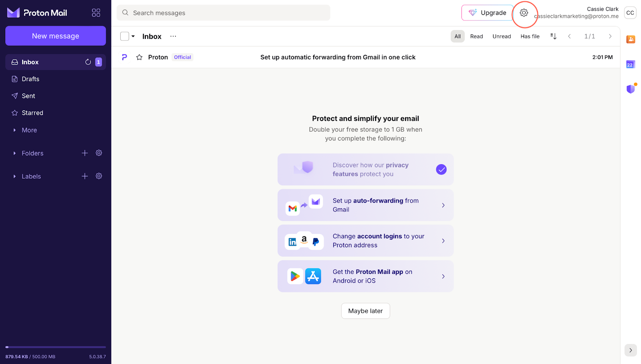Tick the select all messages checkbox
Screen dimensions: 641x364
tap(125, 36)
